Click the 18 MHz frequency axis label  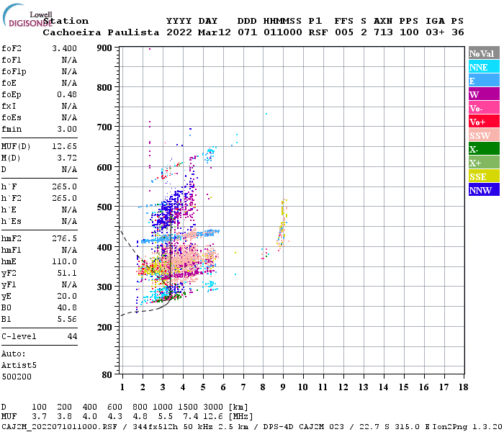[x=463, y=387]
